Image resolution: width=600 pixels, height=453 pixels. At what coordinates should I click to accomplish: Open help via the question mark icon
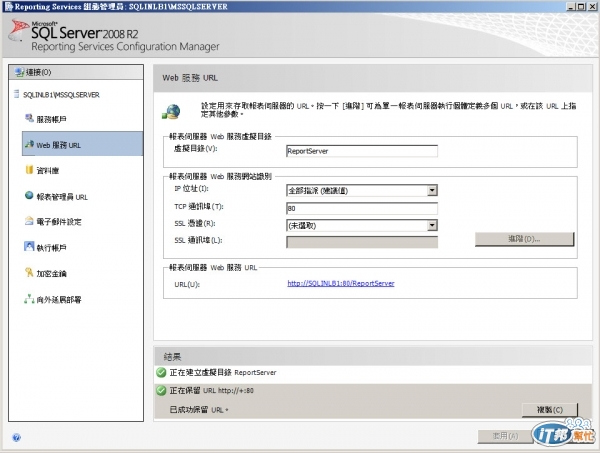[x=16, y=437]
